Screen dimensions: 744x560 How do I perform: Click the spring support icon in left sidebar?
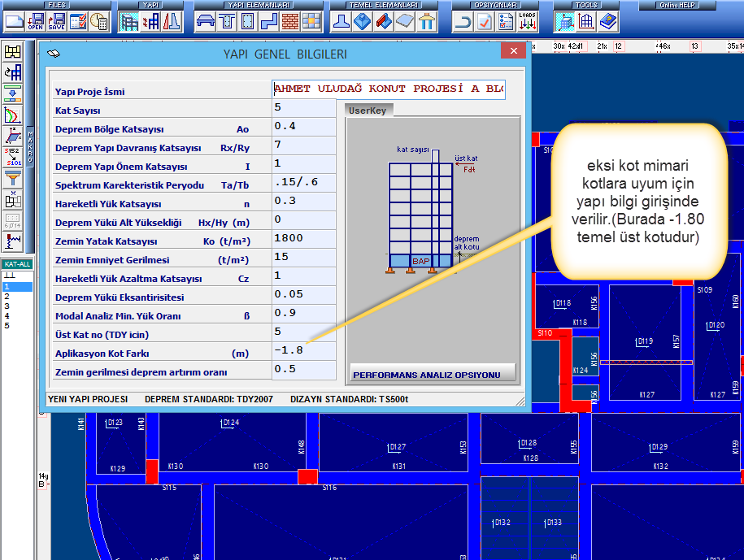pyautogui.click(x=12, y=240)
